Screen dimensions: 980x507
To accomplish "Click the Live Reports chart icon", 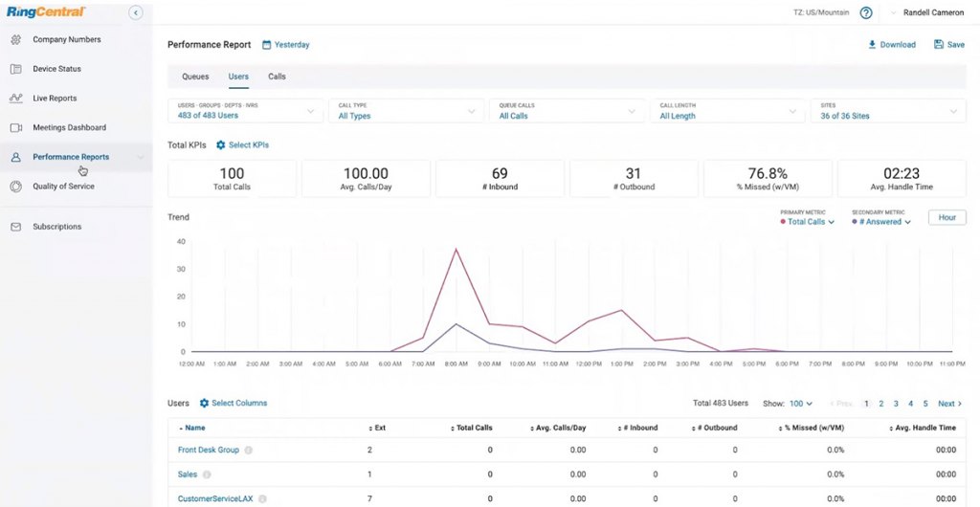I will [15, 99].
